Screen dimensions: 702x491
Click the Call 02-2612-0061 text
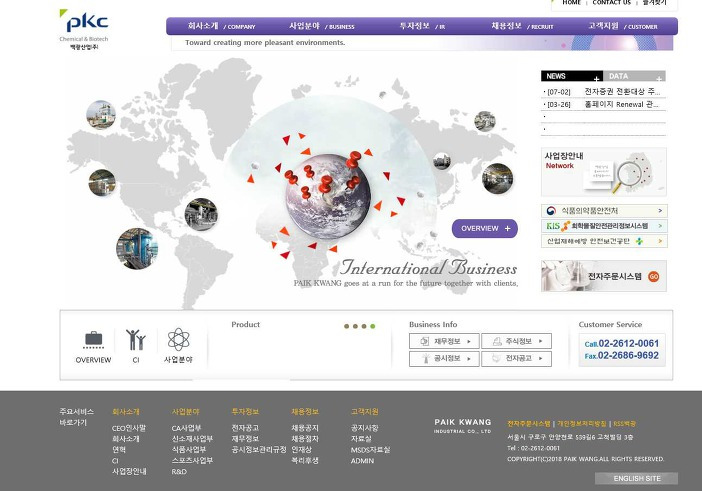coord(621,344)
